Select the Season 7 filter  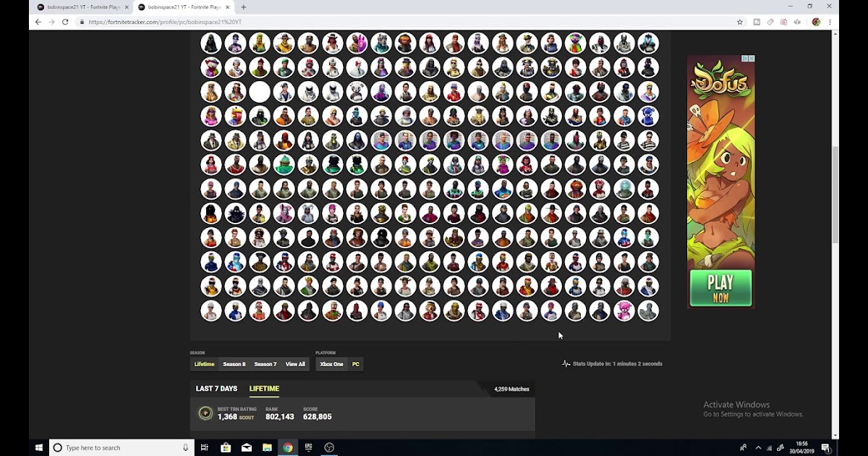(265, 364)
